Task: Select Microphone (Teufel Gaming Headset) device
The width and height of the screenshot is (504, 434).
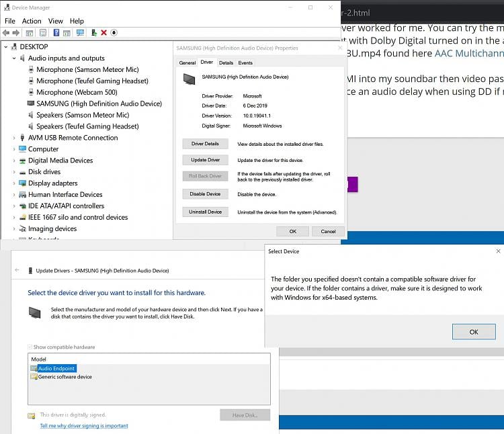Action: coord(92,81)
